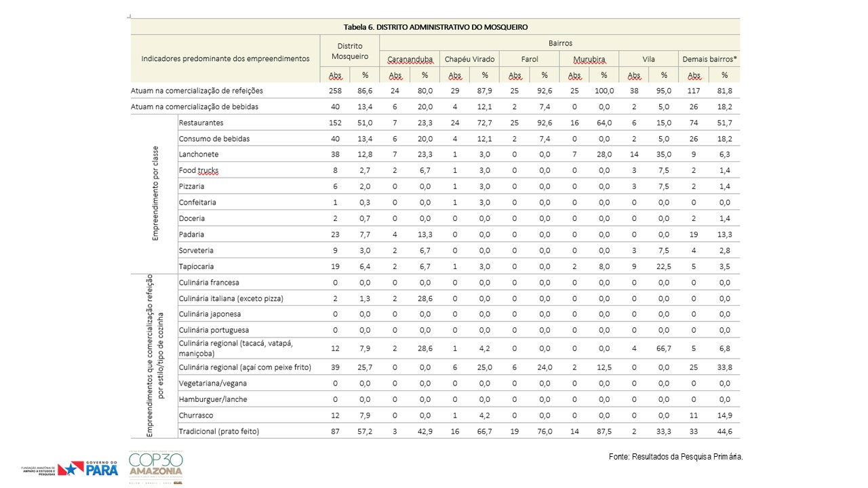Screen dimensions: 868x488
Task: Click the 'Vila' column header
Action: point(649,59)
